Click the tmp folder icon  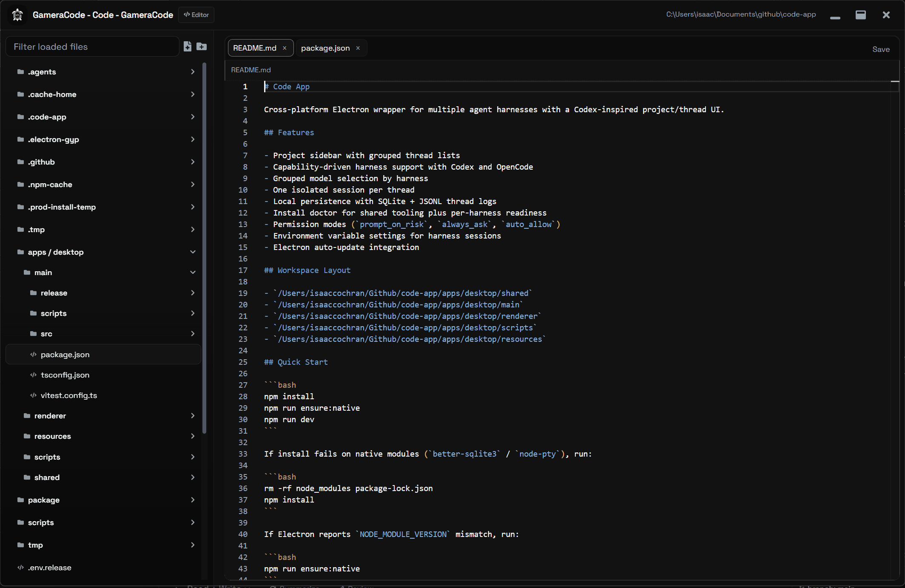pos(20,545)
